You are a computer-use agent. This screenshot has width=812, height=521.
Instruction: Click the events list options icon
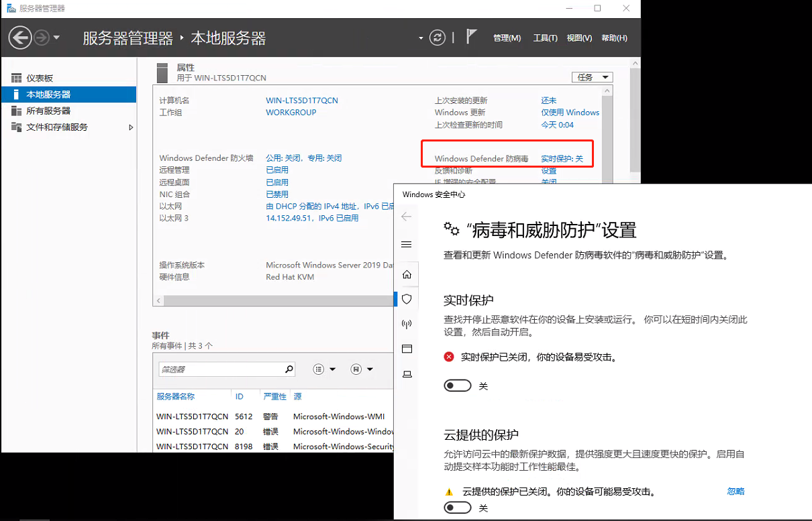tap(319, 369)
